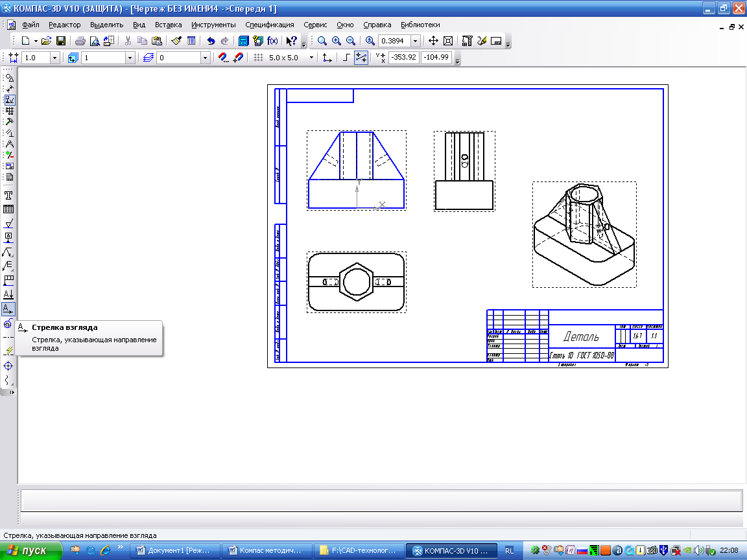Select the view direction arrow tool
747x560 pixels.
point(8,309)
